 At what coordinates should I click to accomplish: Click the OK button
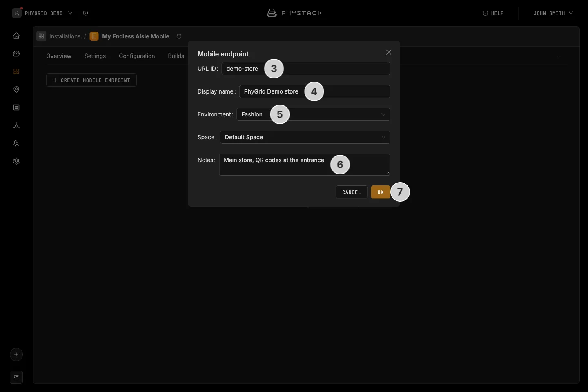click(x=381, y=192)
